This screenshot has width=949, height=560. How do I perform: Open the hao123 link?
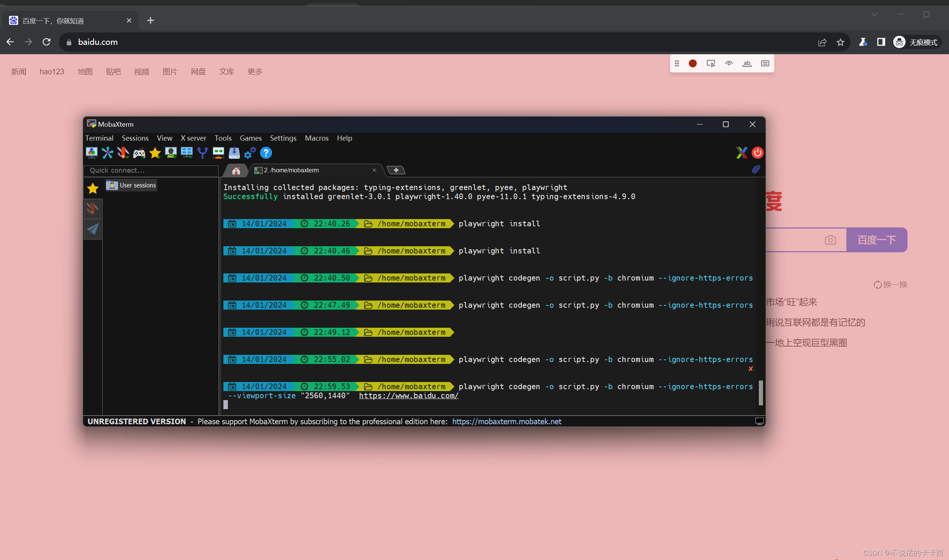pos(52,72)
